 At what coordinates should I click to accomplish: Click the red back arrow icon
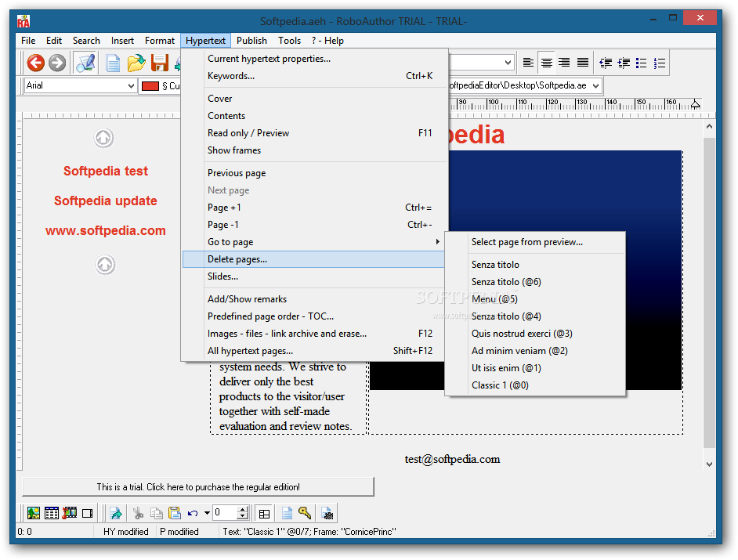click(35, 63)
